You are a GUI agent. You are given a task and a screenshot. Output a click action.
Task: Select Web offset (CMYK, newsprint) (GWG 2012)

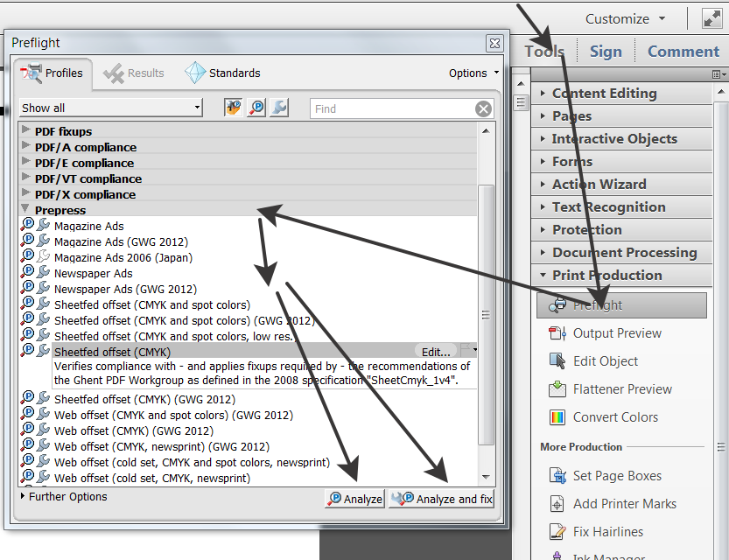[162, 446]
